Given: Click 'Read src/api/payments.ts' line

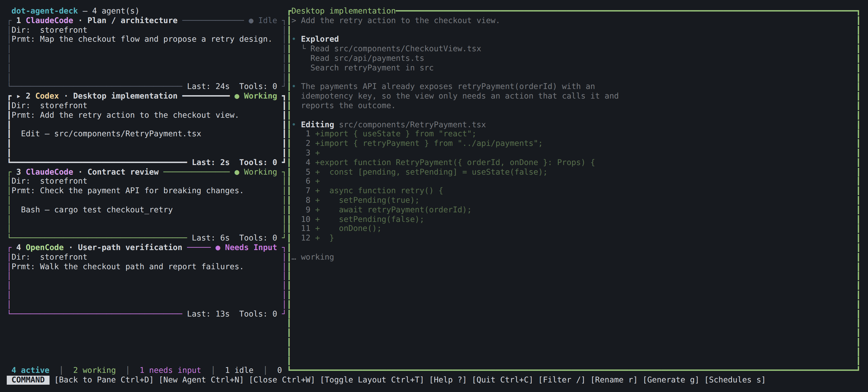Looking at the screenshot, I should [367, 58].
